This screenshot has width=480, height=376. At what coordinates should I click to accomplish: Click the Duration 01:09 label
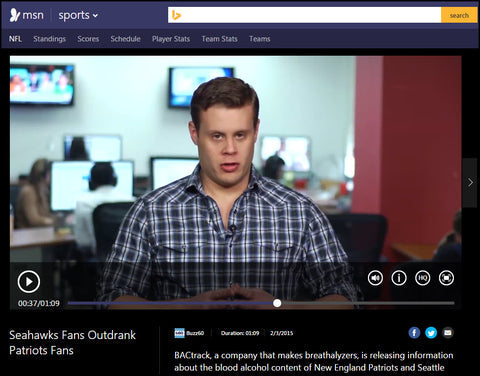(240, 333)
